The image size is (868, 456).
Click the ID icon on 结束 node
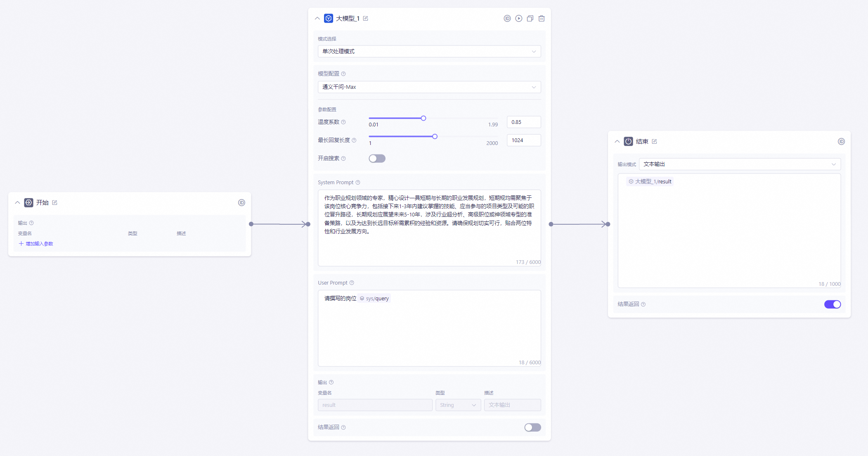841,142
